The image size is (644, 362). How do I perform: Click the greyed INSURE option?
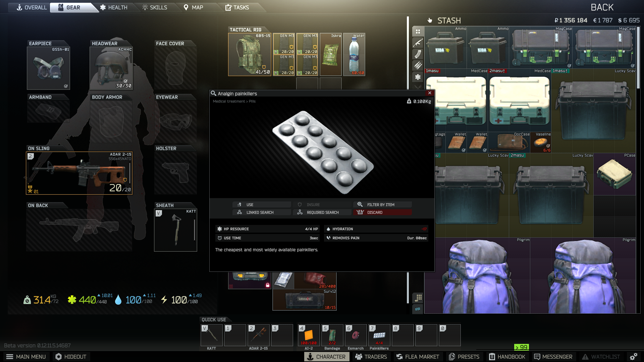[x=322, y=204]
